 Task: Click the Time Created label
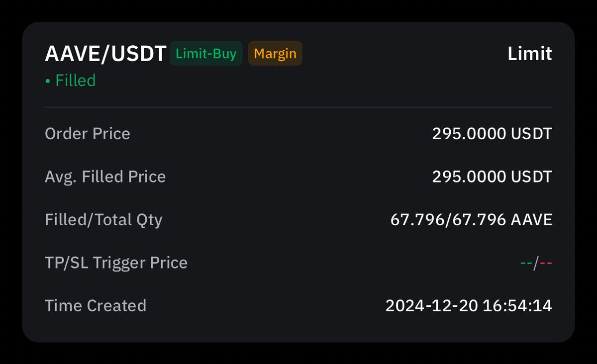(96, 305)
